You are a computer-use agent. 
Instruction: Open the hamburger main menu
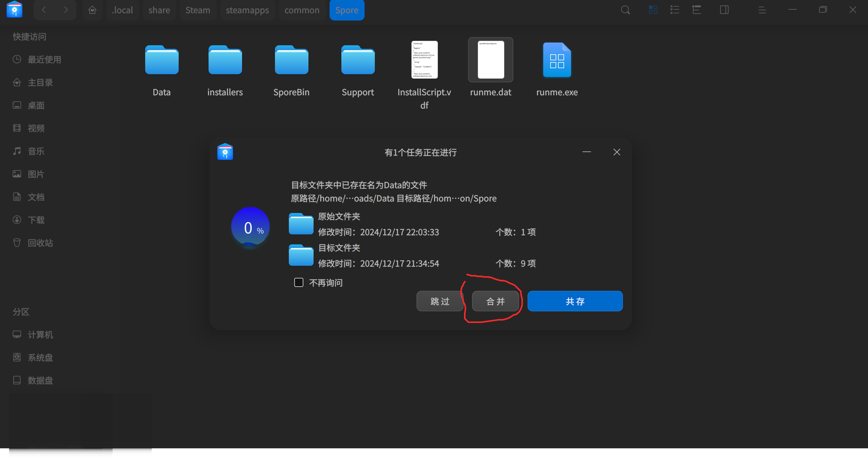click(762, 10)
